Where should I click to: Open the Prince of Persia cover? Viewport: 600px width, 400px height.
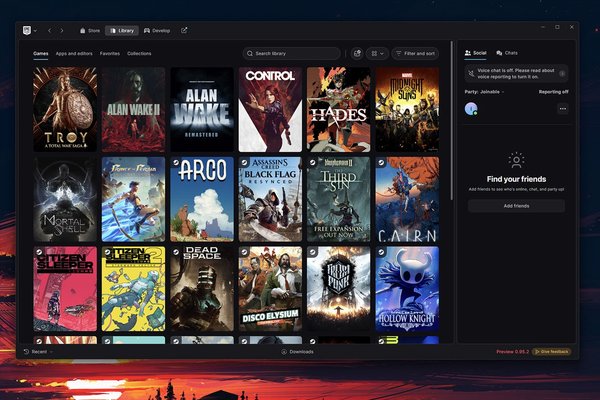(133, 199)
